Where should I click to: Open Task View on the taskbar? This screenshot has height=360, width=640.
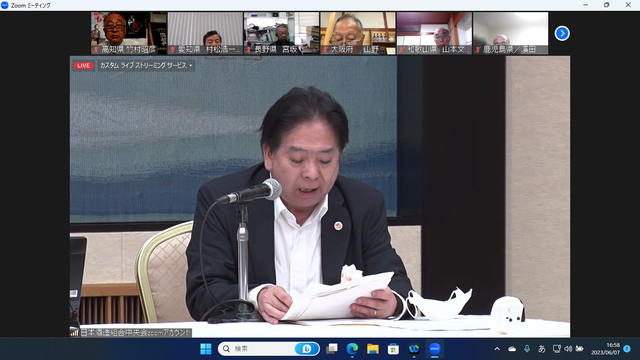332,349
